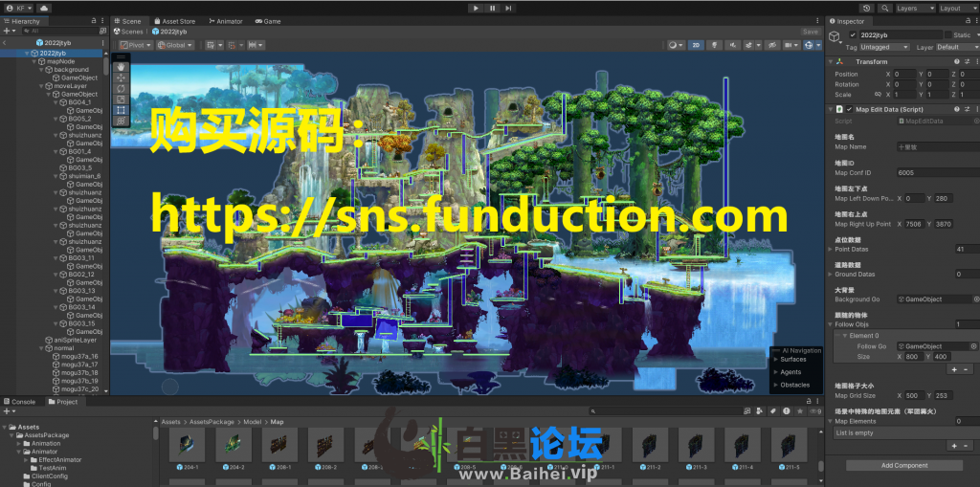
Task: Open Transform component presets icon
Action: [967, 61]
